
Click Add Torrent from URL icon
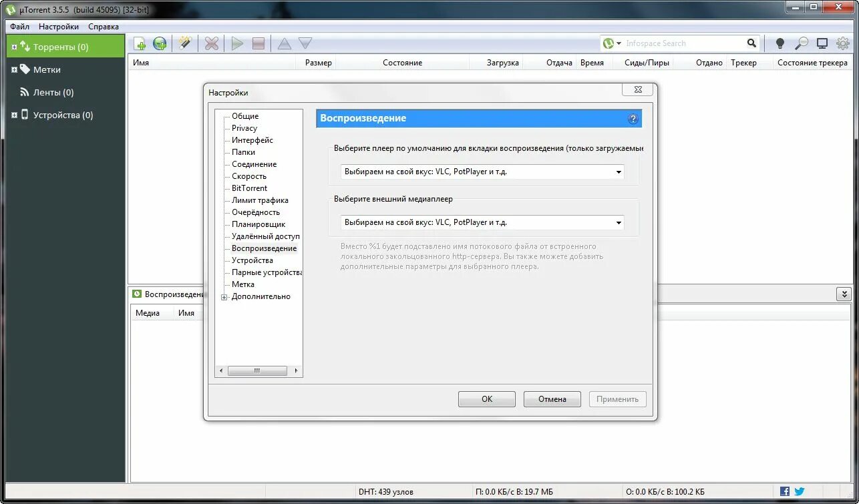(160, 44)
